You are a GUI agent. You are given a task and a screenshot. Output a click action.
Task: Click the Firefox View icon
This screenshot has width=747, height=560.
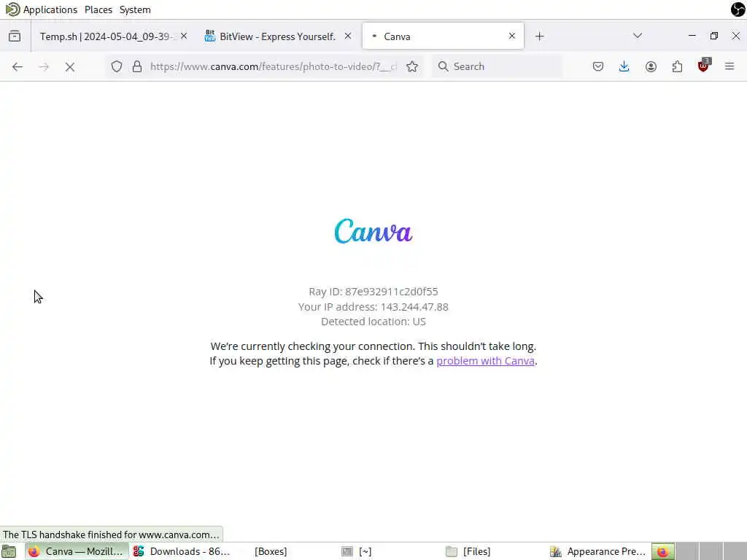(15, 36)
